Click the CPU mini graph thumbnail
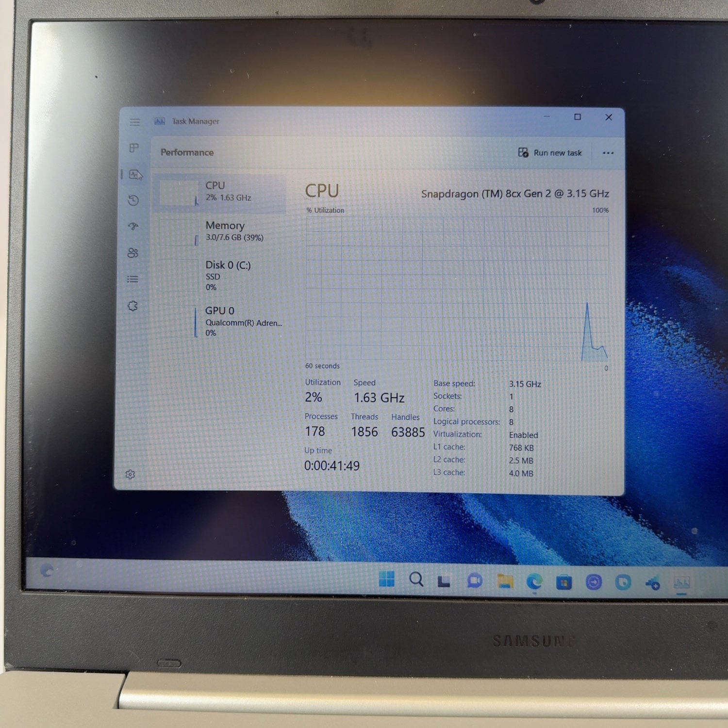The width and height of the screenshot is (728, 728). [x=179, y=193]
